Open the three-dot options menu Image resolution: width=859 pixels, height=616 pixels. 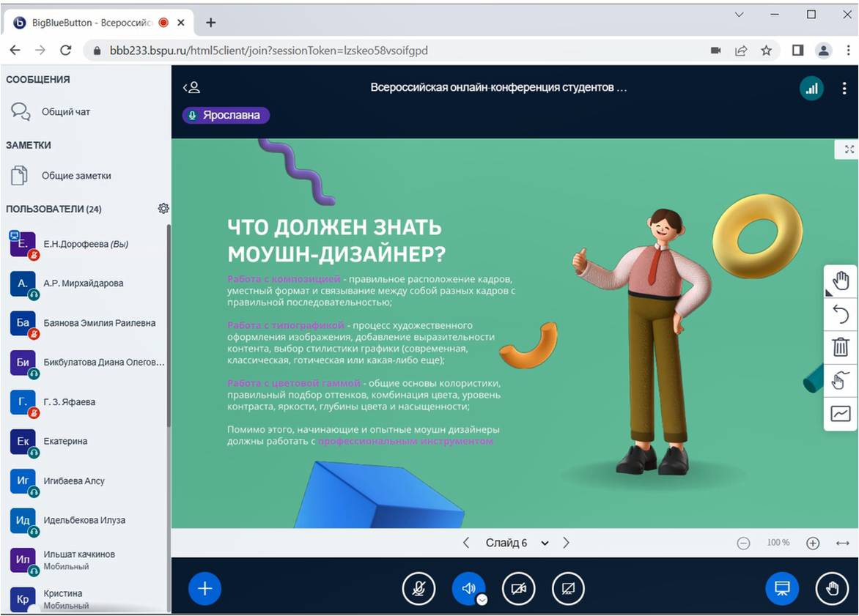pos(844,89)
